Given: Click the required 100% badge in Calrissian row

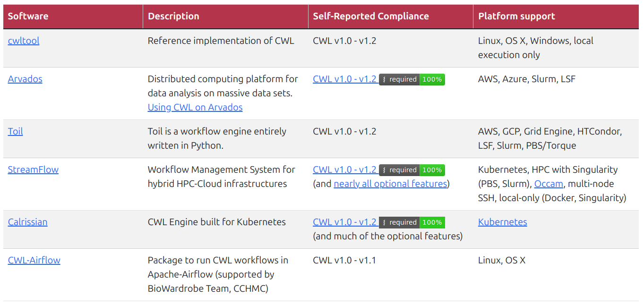Looking at the screenshot, I should coord(412,222).
